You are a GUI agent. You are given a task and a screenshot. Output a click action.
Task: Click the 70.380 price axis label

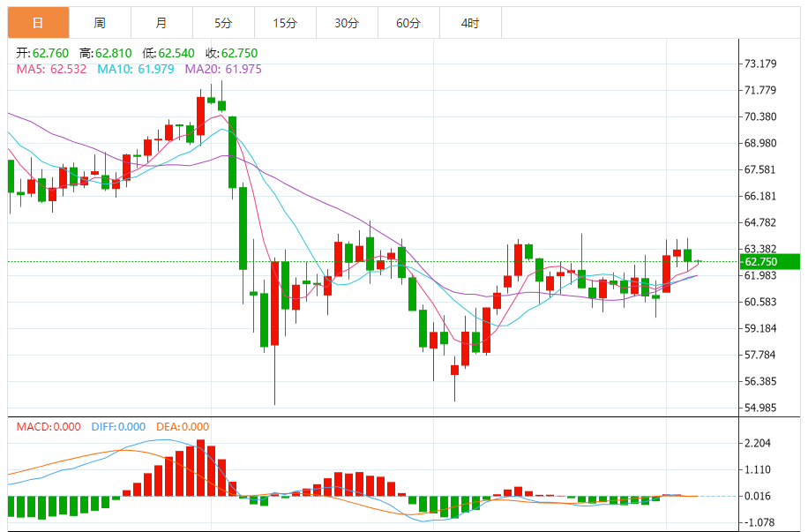(x=760, y=117)
